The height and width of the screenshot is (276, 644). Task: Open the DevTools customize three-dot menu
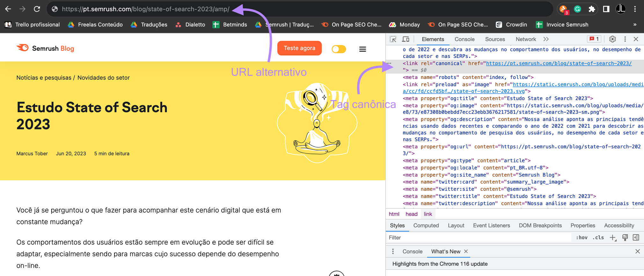click(625, 39)
